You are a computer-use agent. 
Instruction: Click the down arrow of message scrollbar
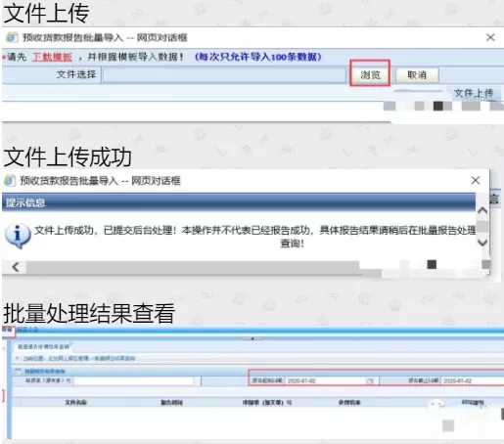pos(482,243)
